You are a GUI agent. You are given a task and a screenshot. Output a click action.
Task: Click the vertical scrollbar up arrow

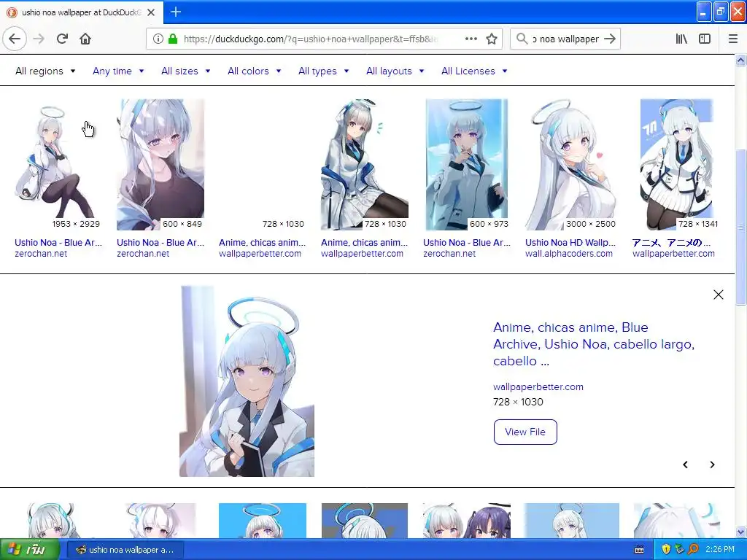(x=741, y=61)
